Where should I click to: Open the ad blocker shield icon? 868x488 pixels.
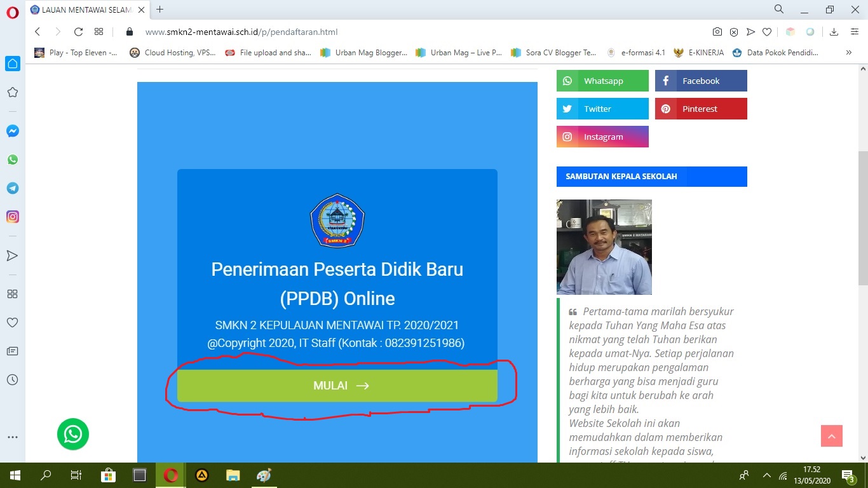(733, 32)
